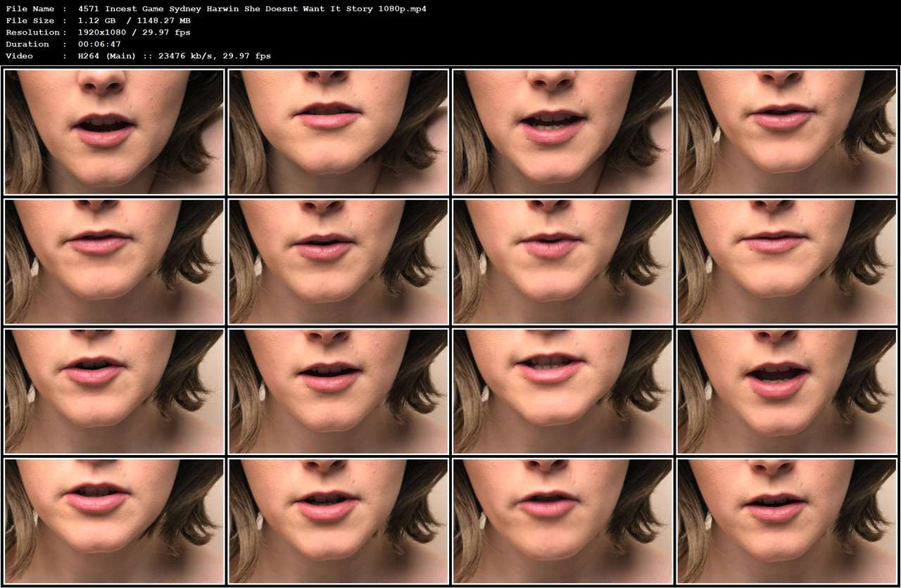View the fourth thumbnail in row three
901x588 pixels.
tap(787, 392)
